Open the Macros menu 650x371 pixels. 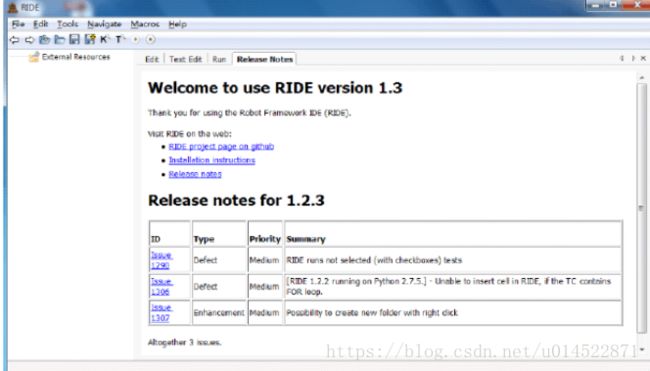click(145, 24)
